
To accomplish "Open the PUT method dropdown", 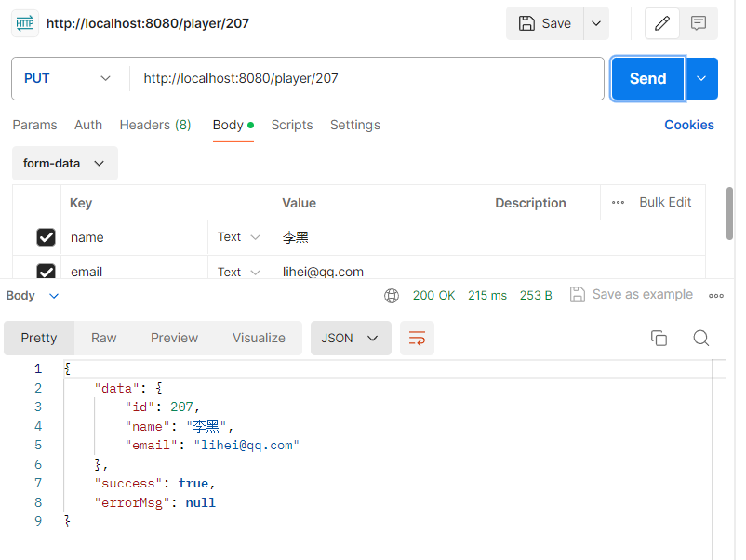I will pos(68,78).
